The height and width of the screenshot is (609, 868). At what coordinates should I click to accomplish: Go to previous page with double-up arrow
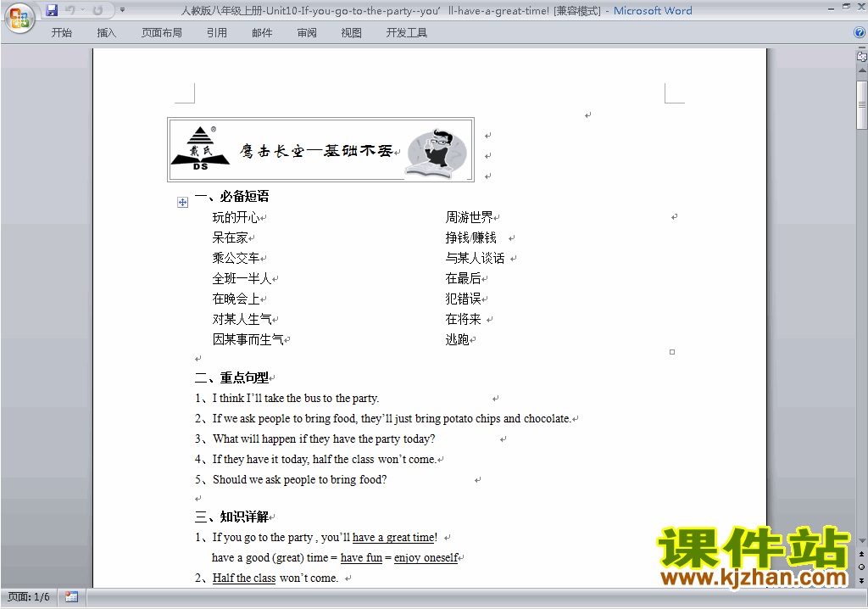(862, 554)
